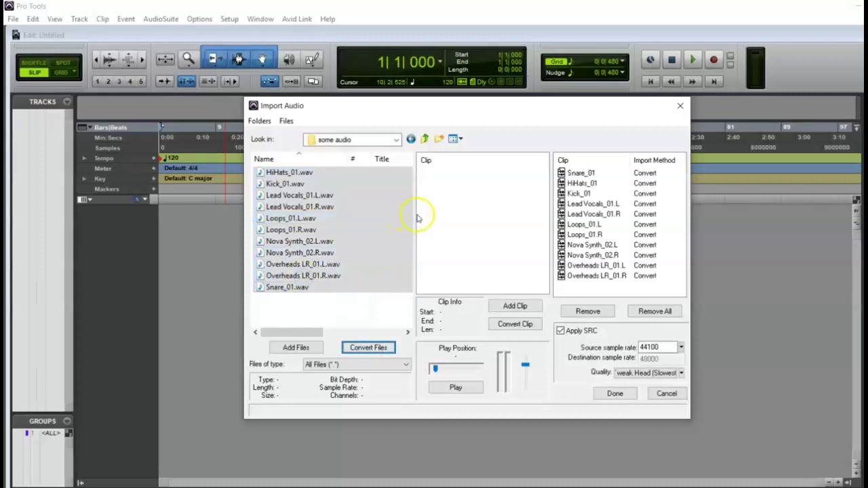The image size is (868, 488).
Task: Select the Selector waveform tool
Action: pyautogui.click(x=238, y=60)
